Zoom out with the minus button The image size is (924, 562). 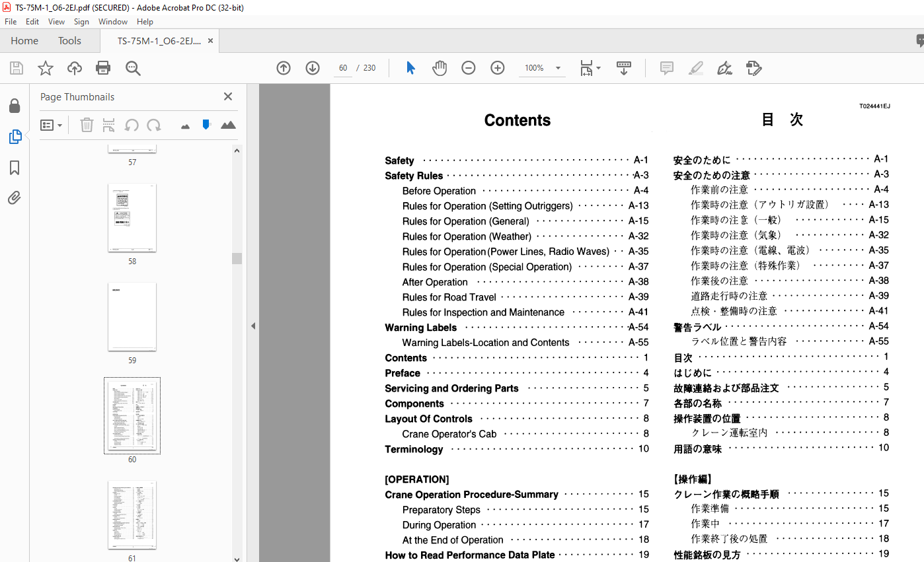pos(469,68)
